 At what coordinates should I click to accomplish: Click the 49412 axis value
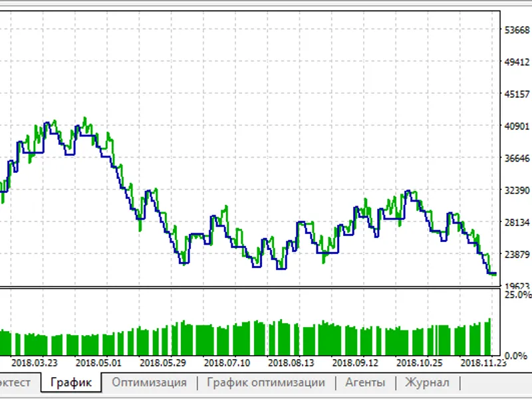tap(517, 62)
